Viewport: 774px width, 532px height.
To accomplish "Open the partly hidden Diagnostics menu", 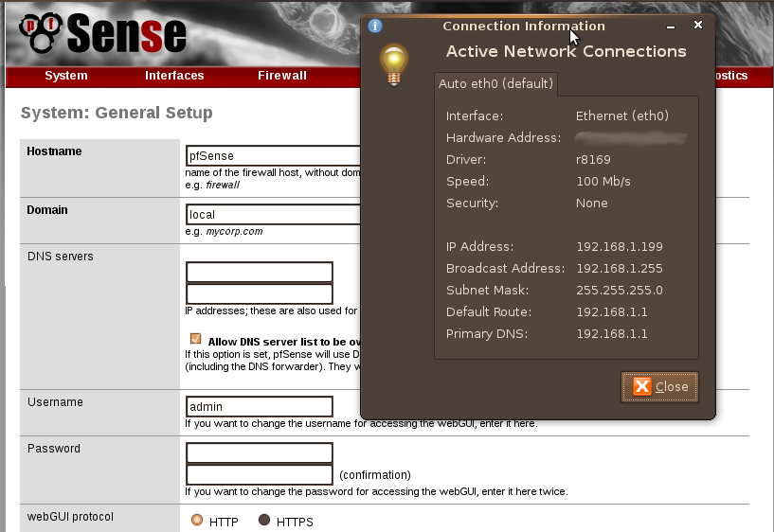I will coord(731,76).
